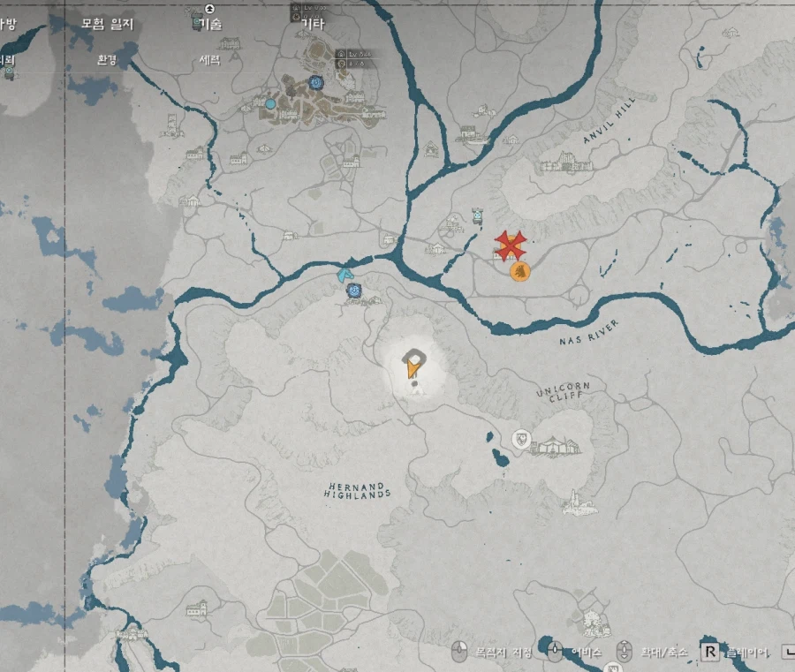795x672 pixels.
Task: Click the Hernand Highlands map label
Action: coord(358,491)
